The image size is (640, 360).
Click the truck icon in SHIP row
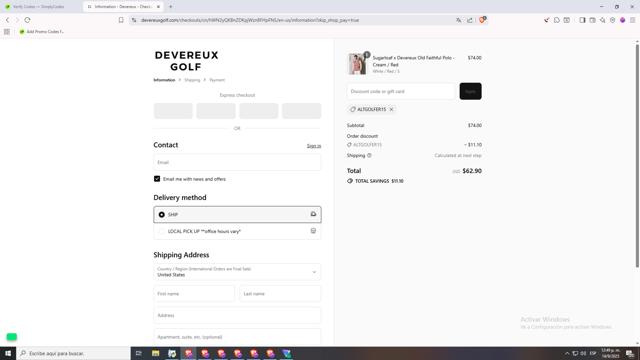point(313,214)
